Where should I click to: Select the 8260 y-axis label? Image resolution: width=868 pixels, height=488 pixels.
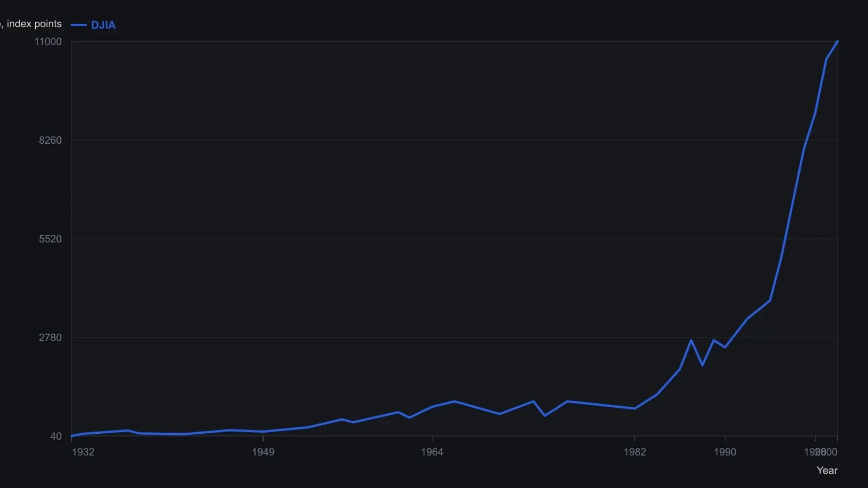tap(50, 140)
